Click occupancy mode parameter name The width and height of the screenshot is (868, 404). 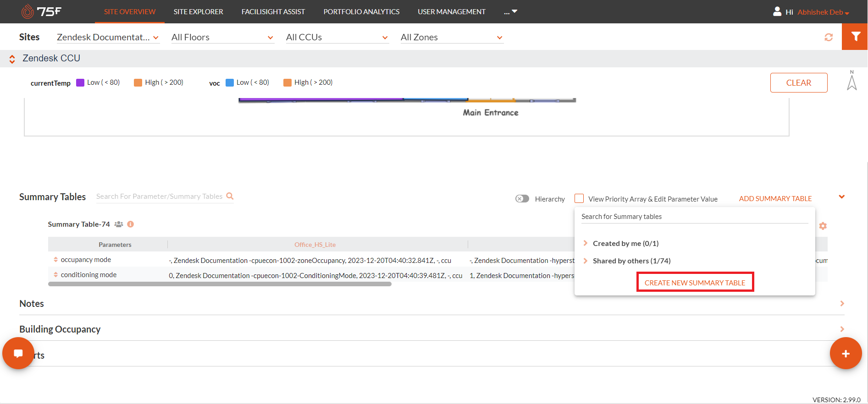coord(86,260)
